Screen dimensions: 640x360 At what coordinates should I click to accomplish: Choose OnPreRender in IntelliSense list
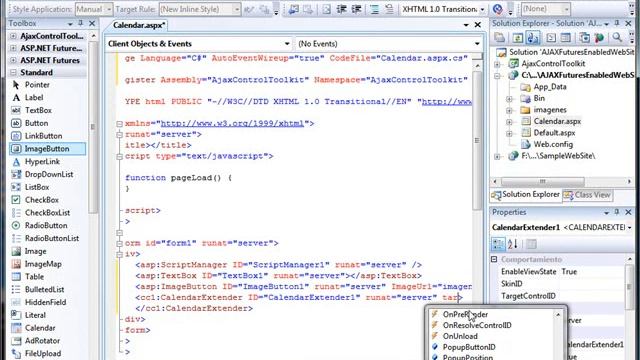point(465,314)
